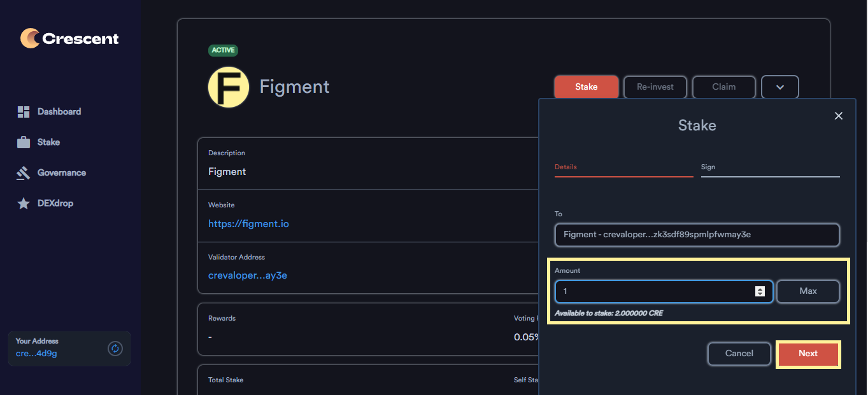Viewport: 868px width, 395px height.
Task: Open the Dashboard grid icon
Action: pyautogui.click(x=24, y=112)
